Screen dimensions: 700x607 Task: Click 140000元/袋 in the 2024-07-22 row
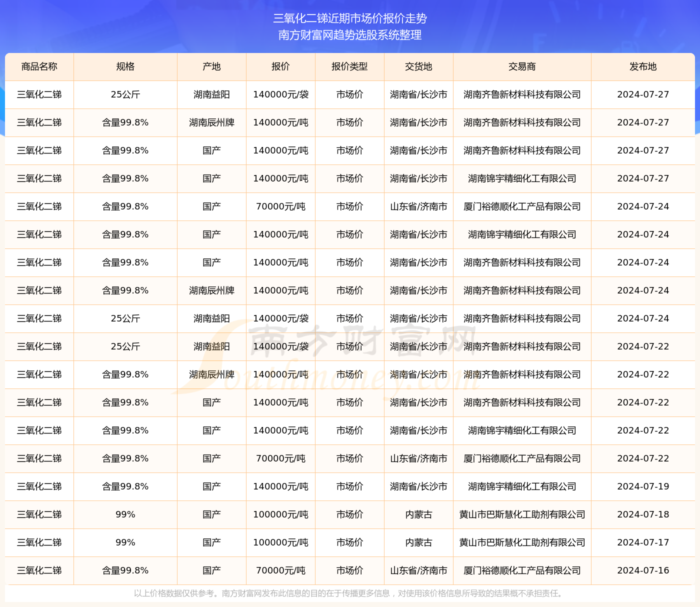click(x=280, y=346)
